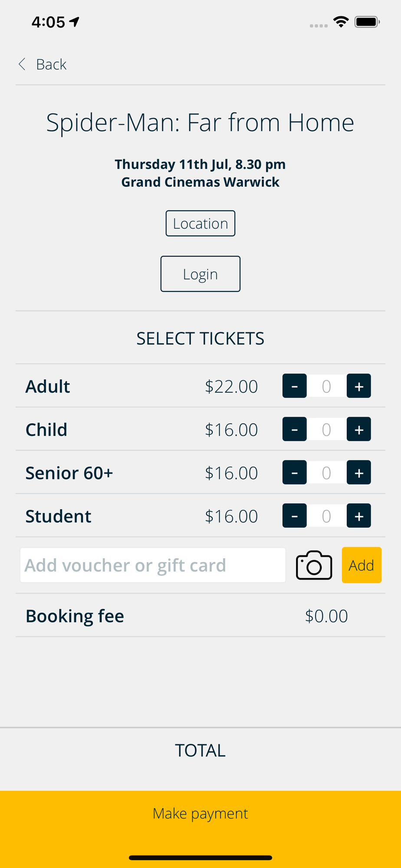Viewport: 401px width, 868px height.
Task: Tap the back chevron arrow
Action: pos(22,64)
